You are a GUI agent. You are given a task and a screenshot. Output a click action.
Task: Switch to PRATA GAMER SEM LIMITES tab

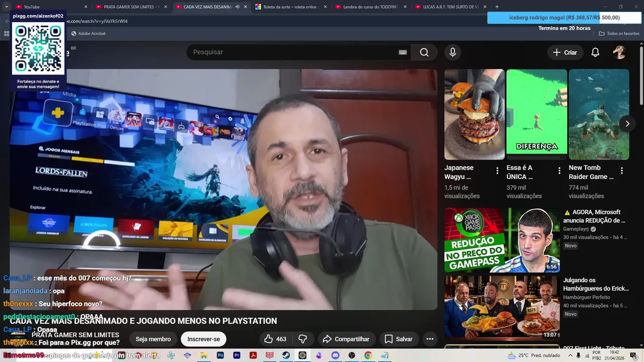click(x=131, y=7)
